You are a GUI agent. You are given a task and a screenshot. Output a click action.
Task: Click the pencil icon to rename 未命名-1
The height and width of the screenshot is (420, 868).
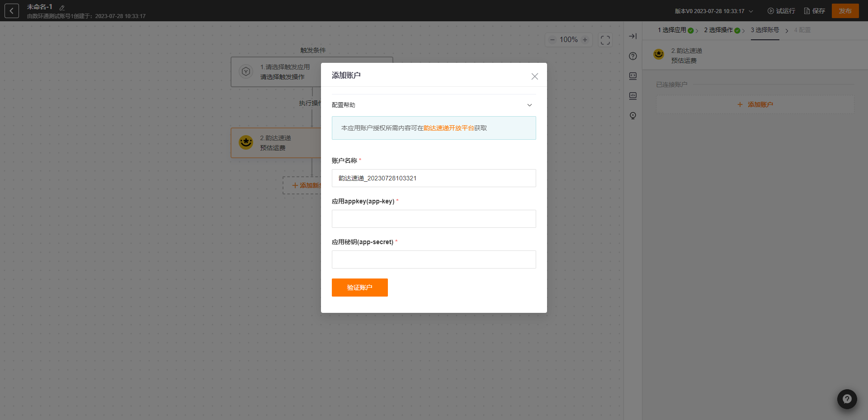click(62, 8)
